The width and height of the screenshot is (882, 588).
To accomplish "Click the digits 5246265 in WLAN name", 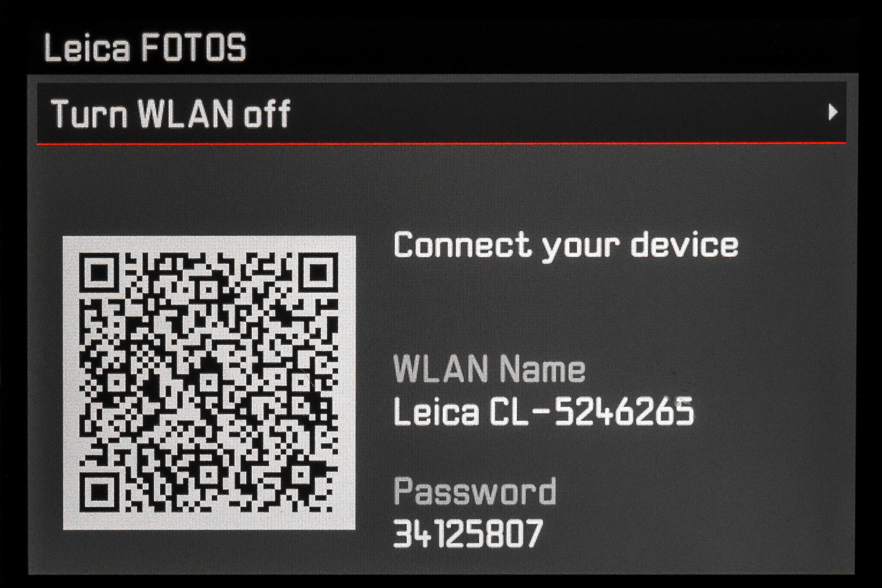I will (x=624, y=411).
